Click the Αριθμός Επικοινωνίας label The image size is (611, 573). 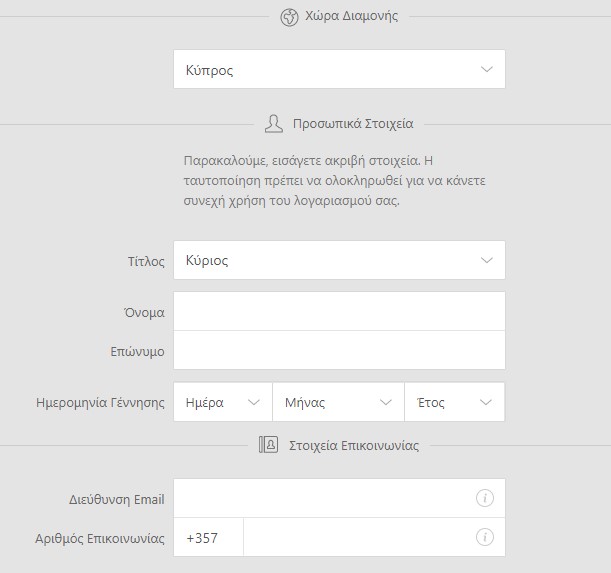[100, 538]
